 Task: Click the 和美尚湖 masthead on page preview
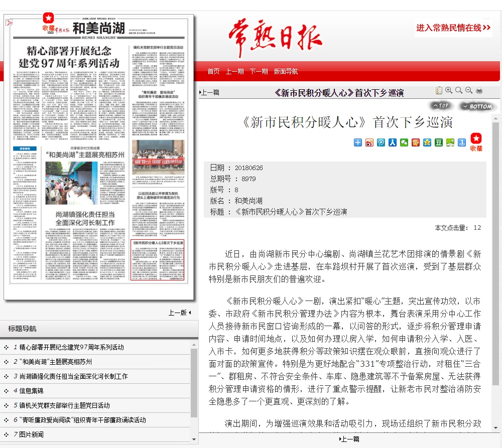98,28
